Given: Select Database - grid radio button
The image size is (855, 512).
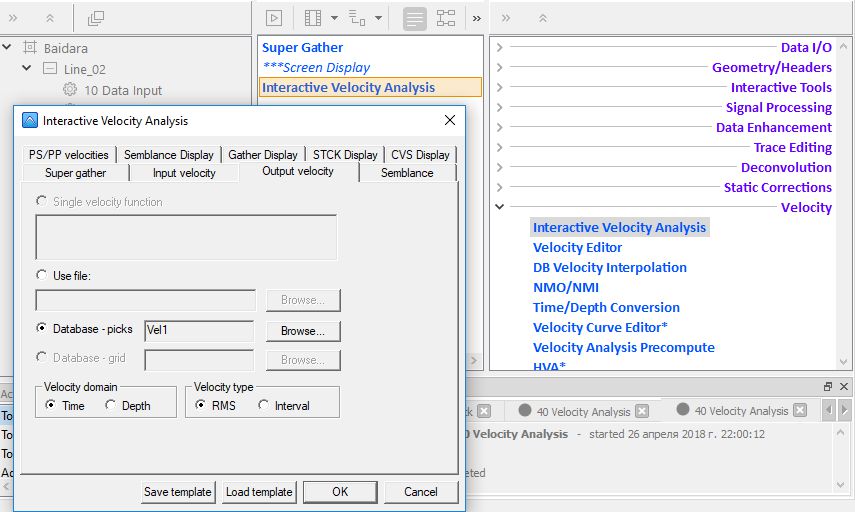Looking at the screenshot, I should [41, 357].
